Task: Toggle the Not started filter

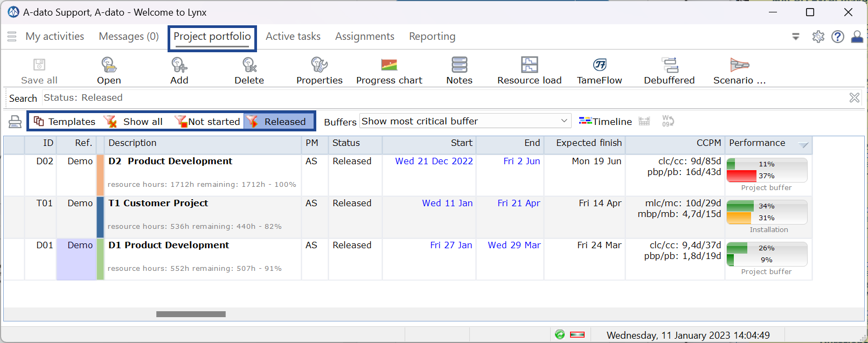Action: [x=208, y=122]
